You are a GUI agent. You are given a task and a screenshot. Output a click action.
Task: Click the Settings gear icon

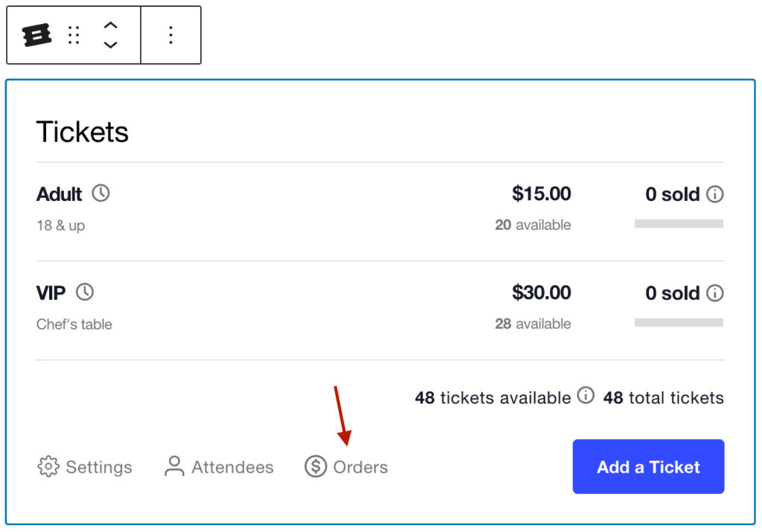(48, 467)
